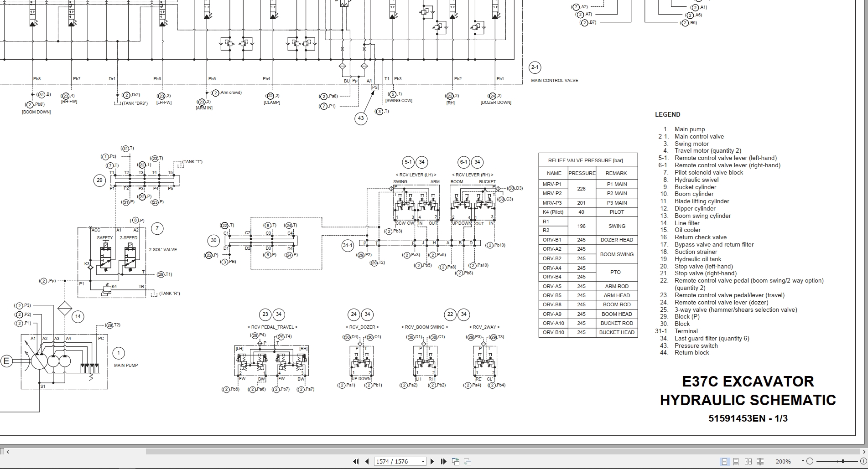This screenshot has height=469, width=868.
Task: Click the MAIN PUMP label
Action: point(126,365)
